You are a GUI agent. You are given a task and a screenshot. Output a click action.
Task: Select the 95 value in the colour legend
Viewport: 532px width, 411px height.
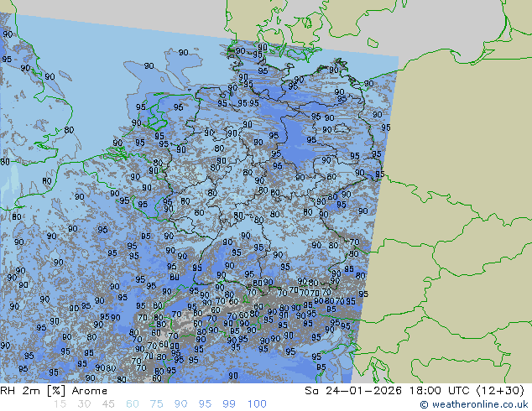(x=205, y=404)
